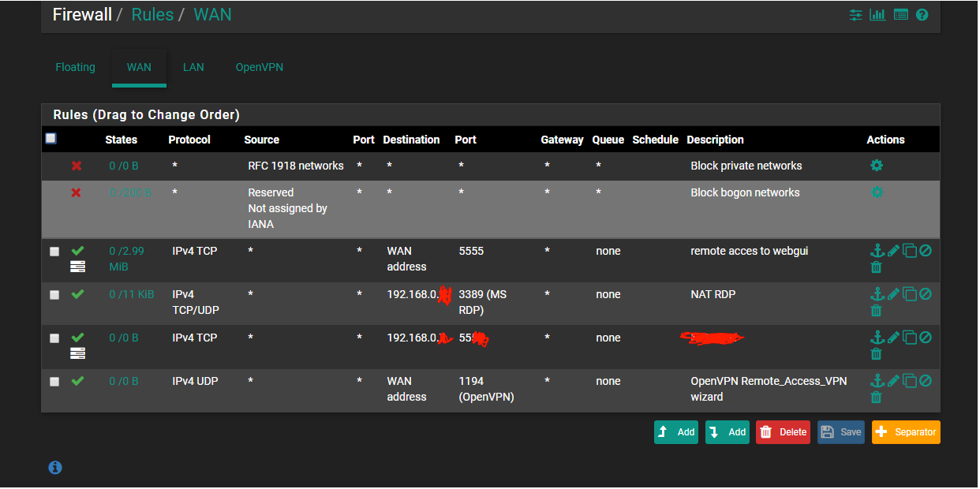Edit the OpenVPN Remote_Access_VPN wizard rule
Image resolution: width=980 pixels, height=489 pixels.
click(893, 381)
